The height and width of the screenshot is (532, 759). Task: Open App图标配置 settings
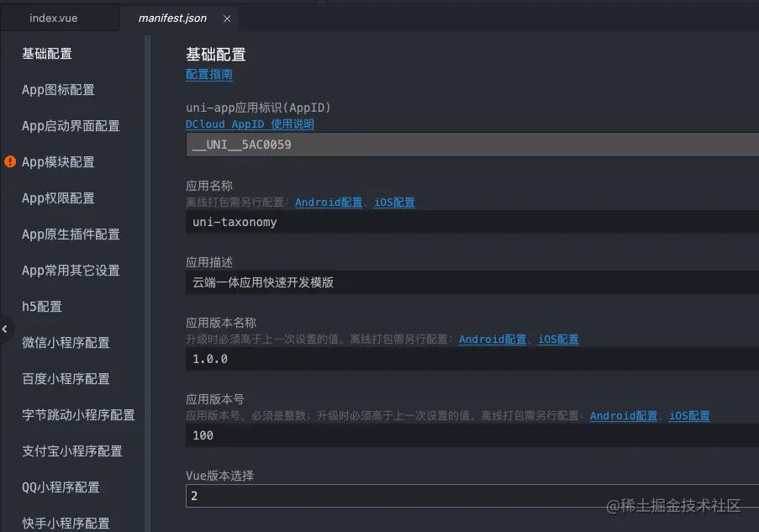(x=58, y=90)
